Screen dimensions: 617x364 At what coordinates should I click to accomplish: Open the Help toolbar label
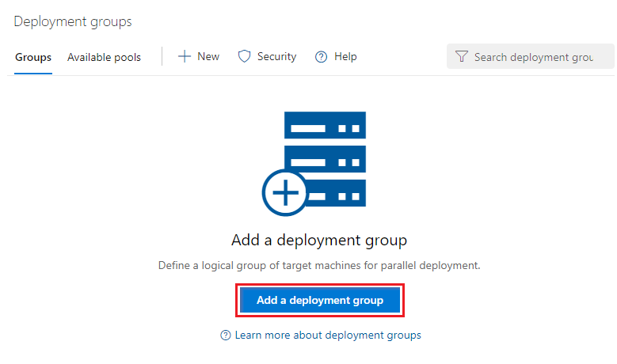tap(345, 56)
